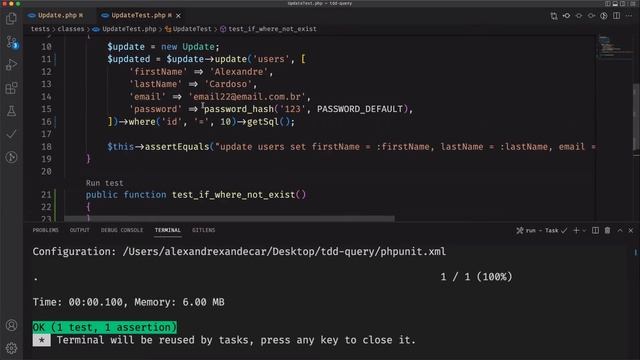Click on 'email22@email.com.br' string in code
640x360 pixels.
[x=247, y=97]
